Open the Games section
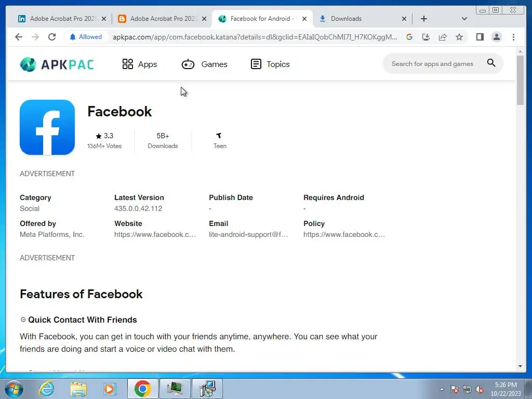 [x=204, y=64]
